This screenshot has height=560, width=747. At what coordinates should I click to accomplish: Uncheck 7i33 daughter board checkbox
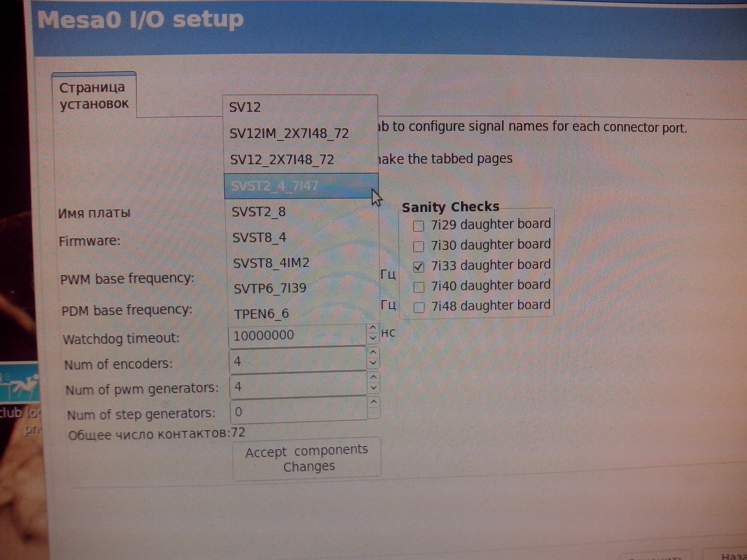click(419, 267)
